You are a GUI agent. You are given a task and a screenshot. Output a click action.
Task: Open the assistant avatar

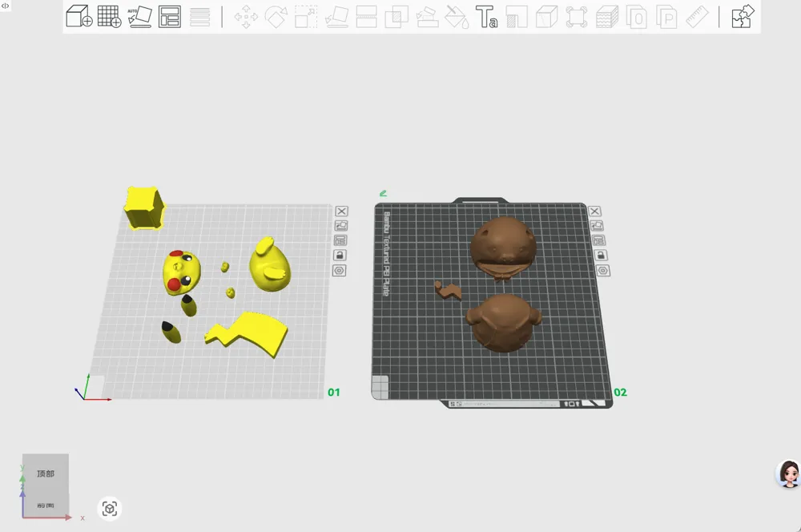pos(788,474)
